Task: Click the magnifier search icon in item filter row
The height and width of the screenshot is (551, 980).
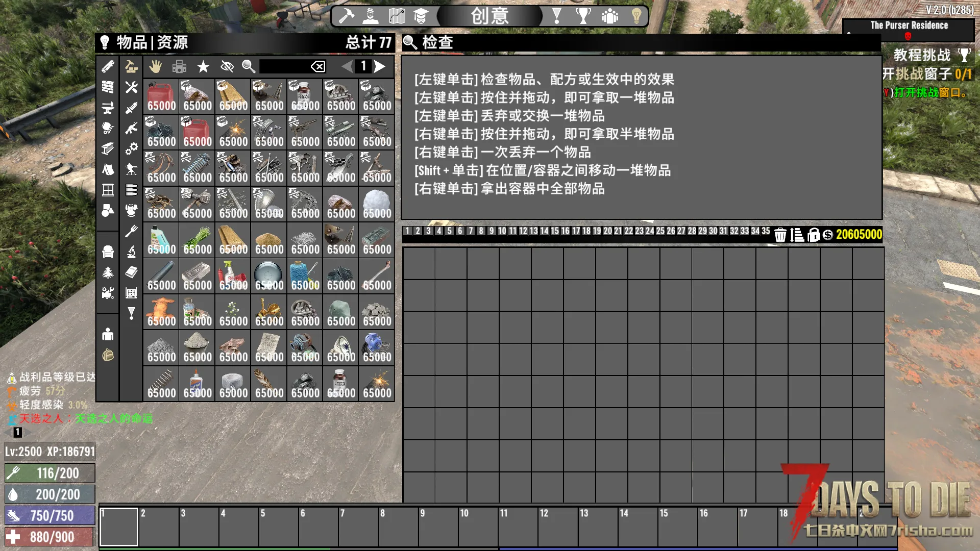Action: coord(249,66)
